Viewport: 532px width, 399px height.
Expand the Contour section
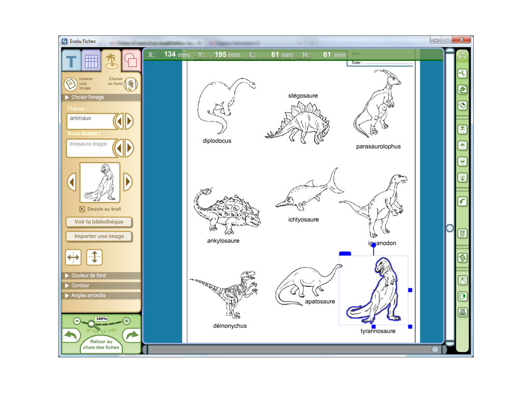point(80,285)
